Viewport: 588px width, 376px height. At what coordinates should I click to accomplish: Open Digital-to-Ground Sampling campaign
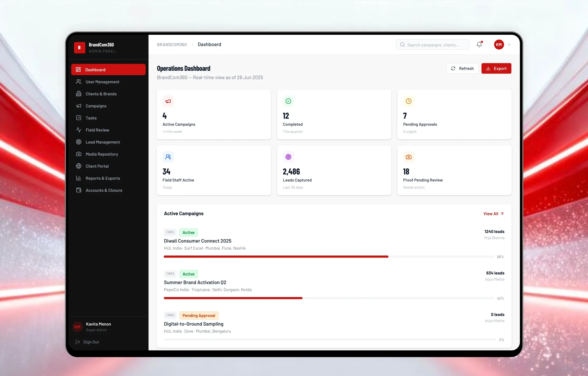coord(193,324)
